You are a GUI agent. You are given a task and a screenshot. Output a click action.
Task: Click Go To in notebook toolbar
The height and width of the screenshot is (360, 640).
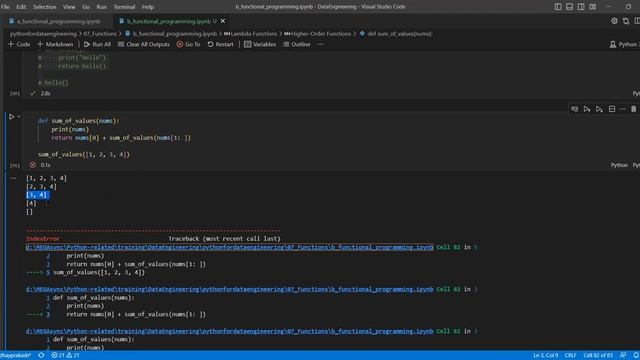188,44
